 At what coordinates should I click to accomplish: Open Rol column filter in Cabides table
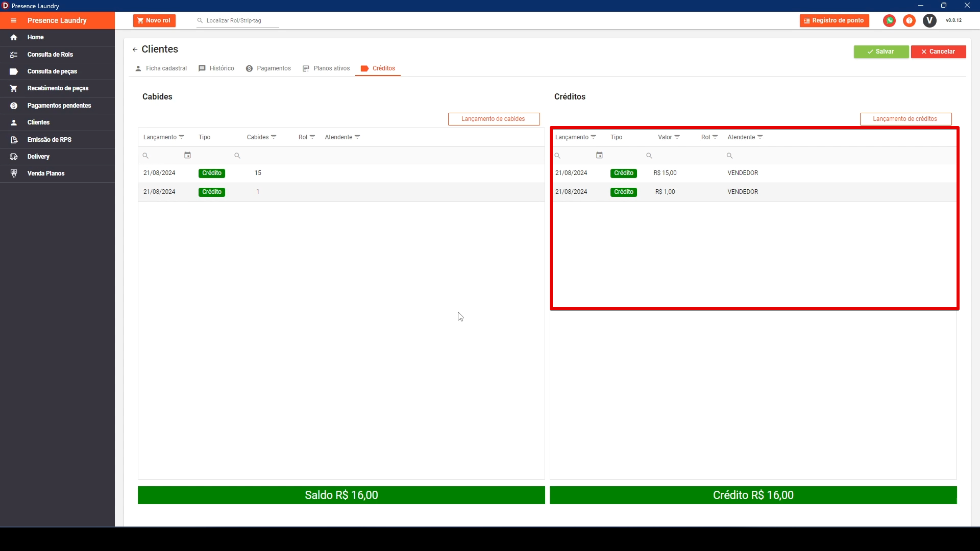(x=312, y=137)
